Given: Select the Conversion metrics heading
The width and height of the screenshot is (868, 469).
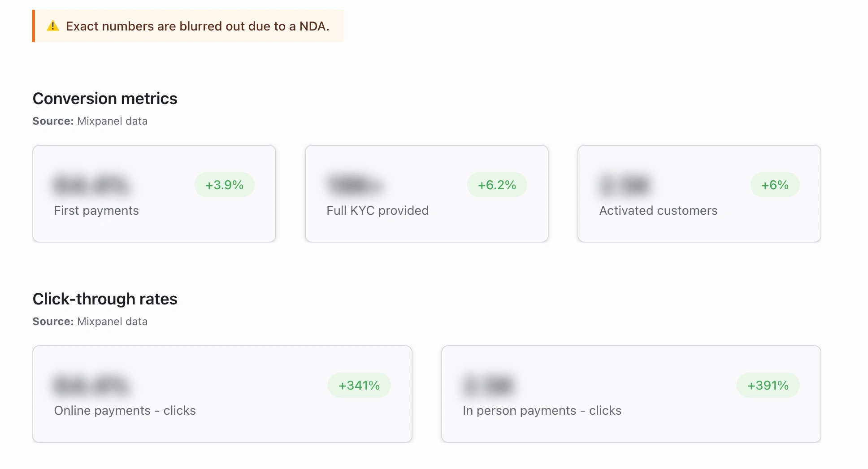Looking at the screenshot, I should point(105,99).
